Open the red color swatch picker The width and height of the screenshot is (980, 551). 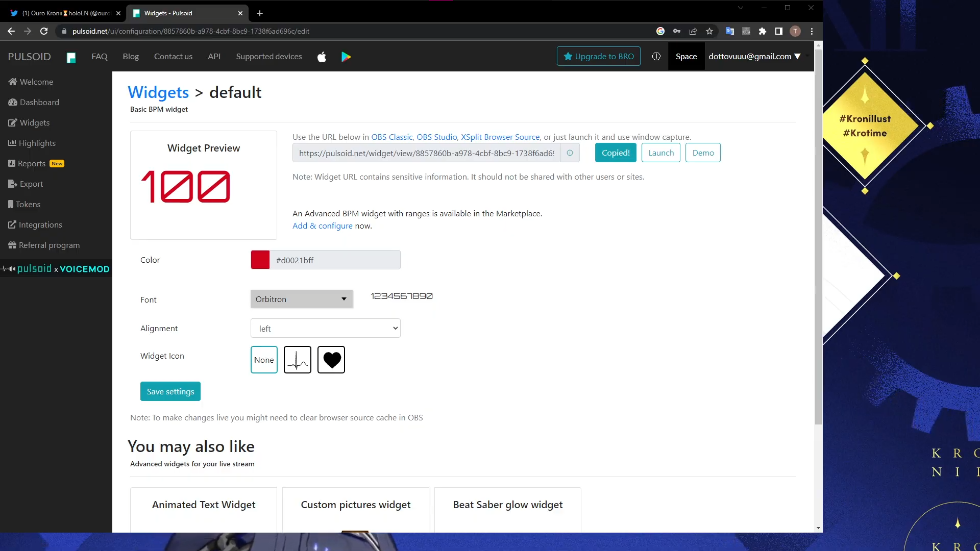click(260, 260)
